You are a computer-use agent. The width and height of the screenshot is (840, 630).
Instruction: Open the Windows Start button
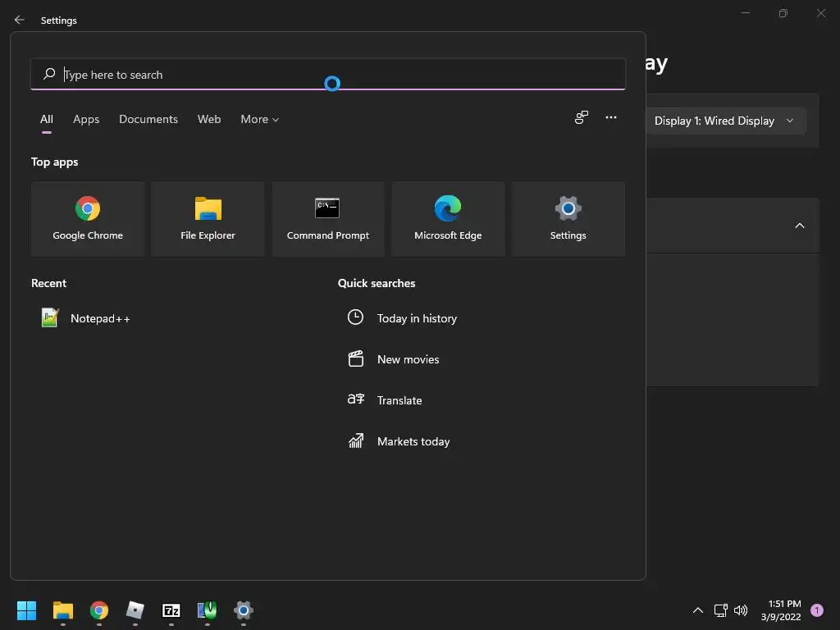click(x=26, y=610)
